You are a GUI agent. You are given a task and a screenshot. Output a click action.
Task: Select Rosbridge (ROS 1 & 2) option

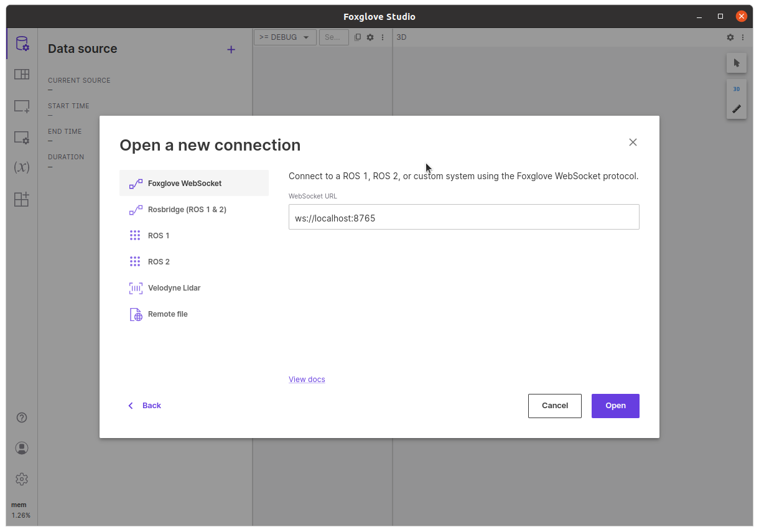point(194,209)
